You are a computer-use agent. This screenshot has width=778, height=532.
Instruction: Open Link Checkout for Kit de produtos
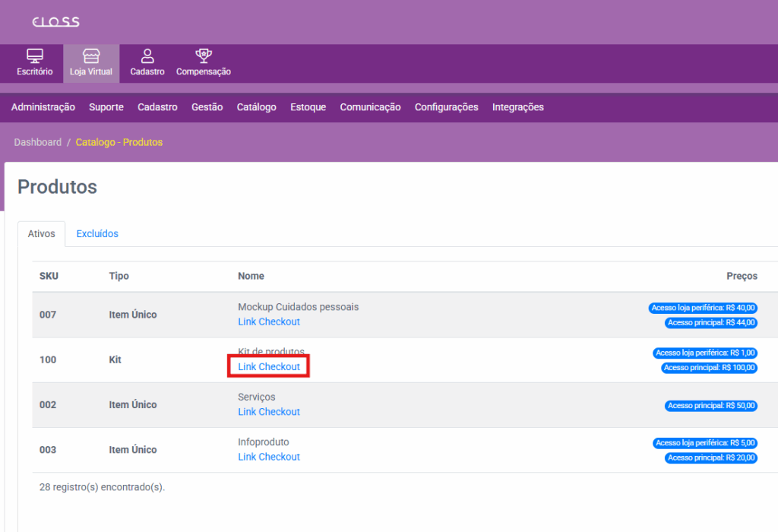(x=269, y=367)
